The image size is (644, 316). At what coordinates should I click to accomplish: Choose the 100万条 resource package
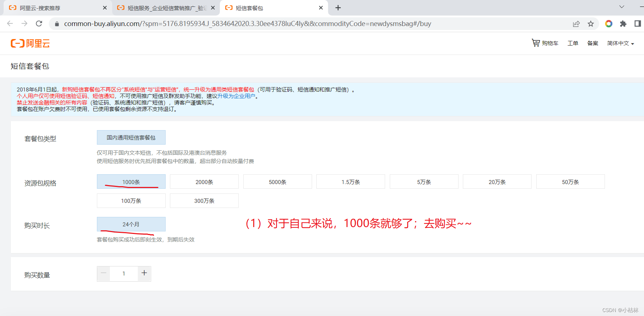point(131,201)
